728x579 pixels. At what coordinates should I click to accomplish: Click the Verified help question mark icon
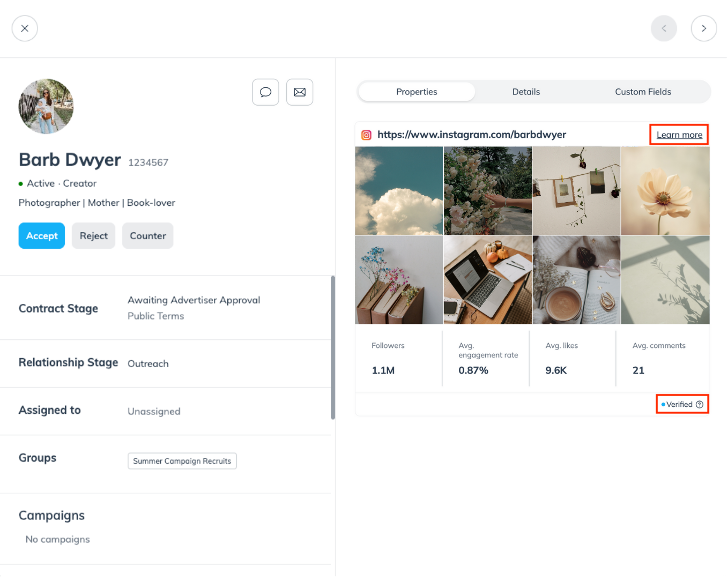point(700,405)
